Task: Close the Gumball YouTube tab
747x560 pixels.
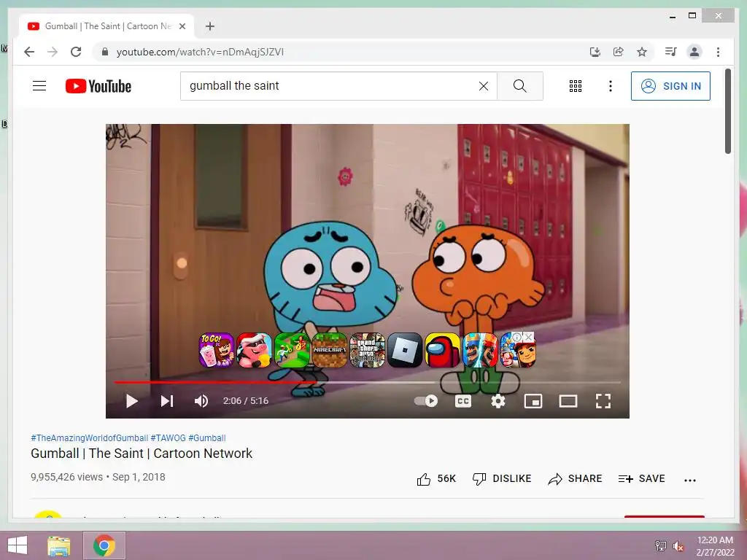Action: [x=182, y=26]
